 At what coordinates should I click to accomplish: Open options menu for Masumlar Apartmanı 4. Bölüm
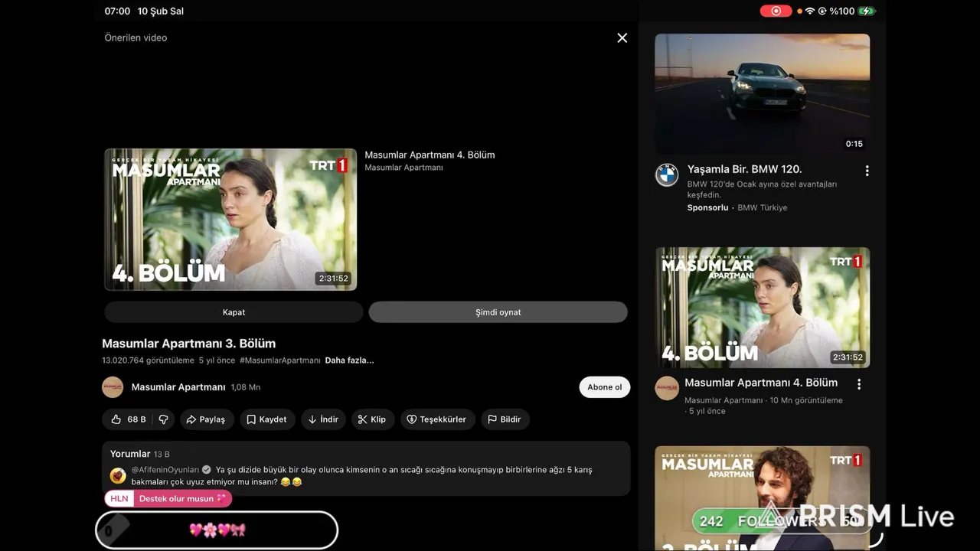pos(859,384)
